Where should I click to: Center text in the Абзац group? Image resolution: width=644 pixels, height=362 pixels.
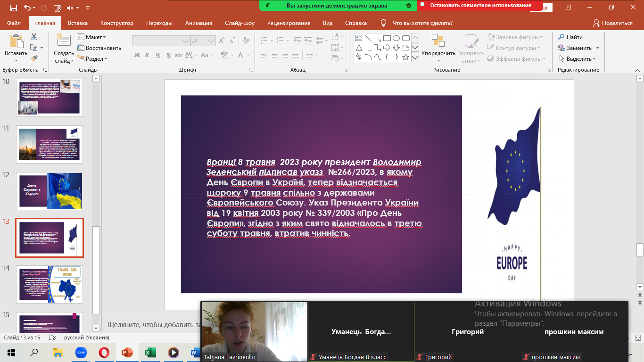[x=275, y=55]
